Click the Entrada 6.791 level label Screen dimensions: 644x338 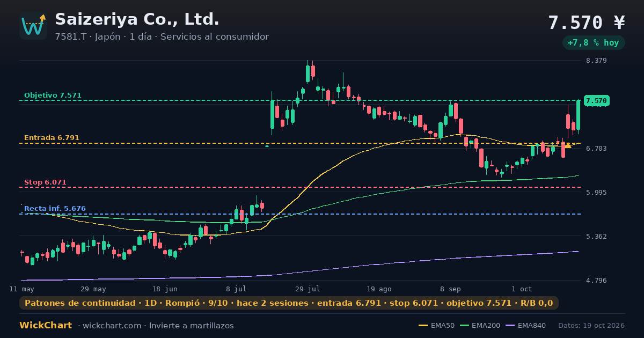tap(52, 138)
